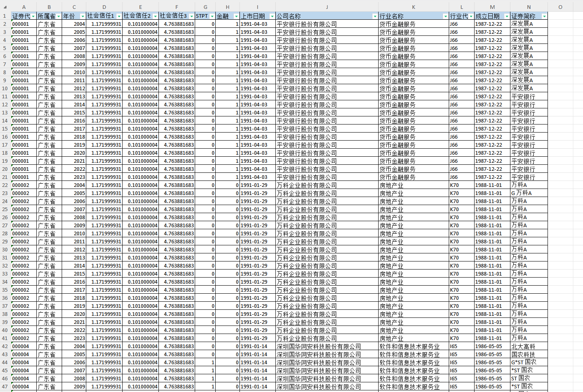Select STPT value '1' in row 44
The width and height of the screenshot is (583, 392).
[205, 363]
